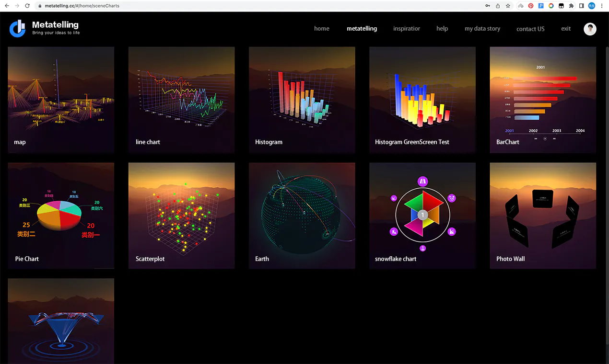Open the Photo Wall scene card

coord(543,216)
